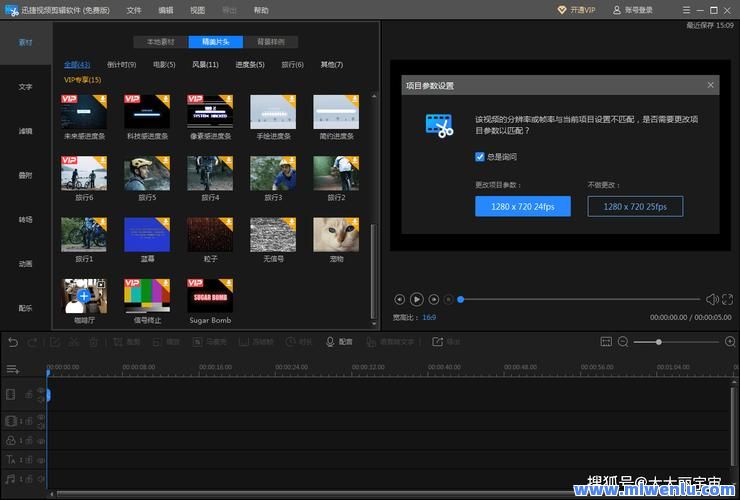Click the 配音 microphone icon
This screenshot has width=740, height=500.
point(330,342)
